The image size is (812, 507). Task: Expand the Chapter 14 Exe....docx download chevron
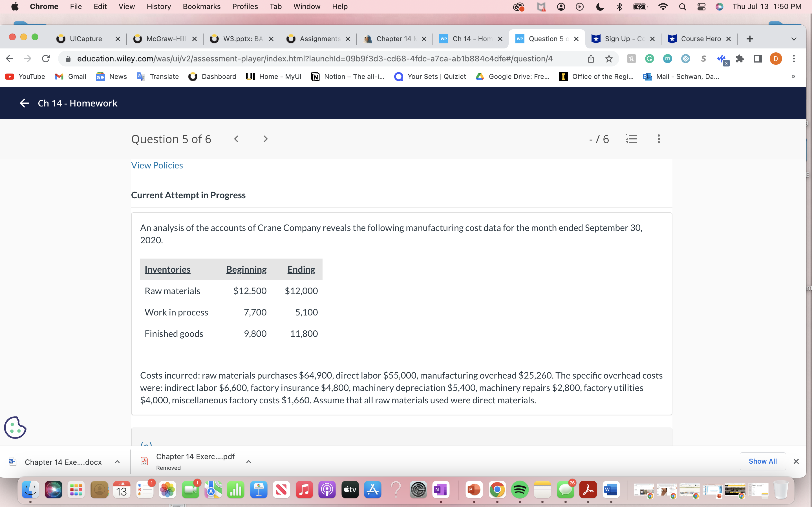[117, 462]
